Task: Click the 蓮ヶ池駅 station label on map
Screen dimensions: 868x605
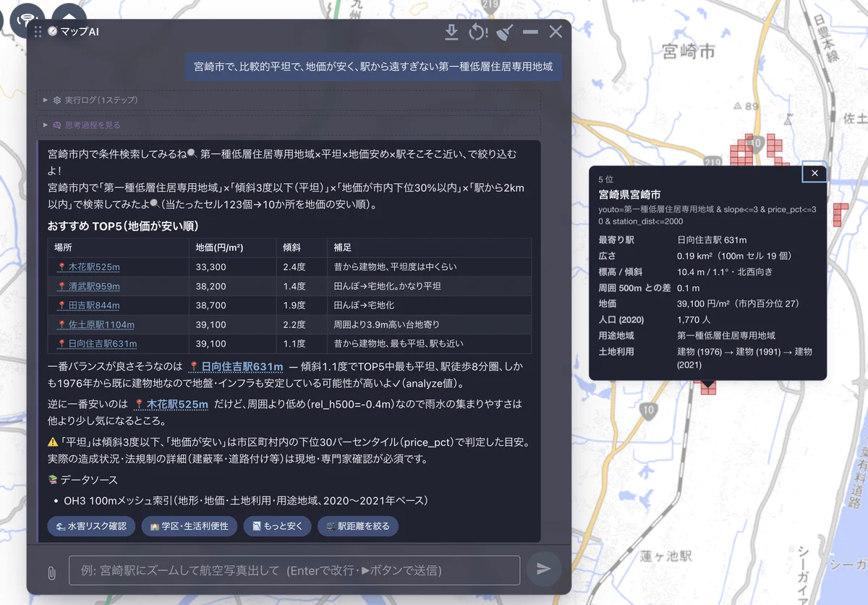Action: click(665, 556)
